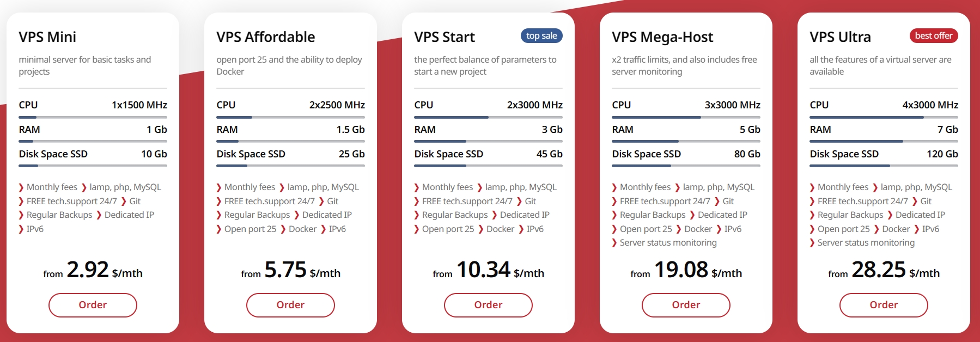Screen dimensions: 980x342
Task: Click chevron before Open port 25 in VPS Ultra
Action: pos(812,229)
